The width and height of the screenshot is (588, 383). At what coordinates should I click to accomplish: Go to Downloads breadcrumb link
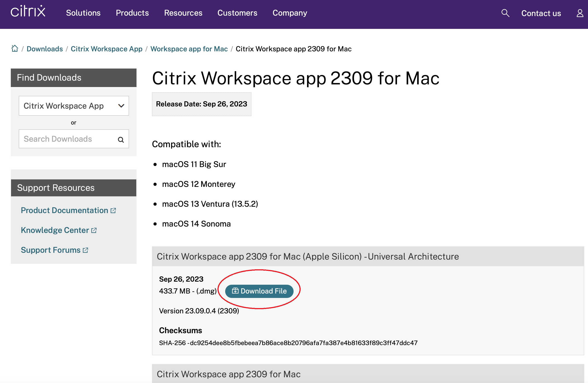point(45,49)
